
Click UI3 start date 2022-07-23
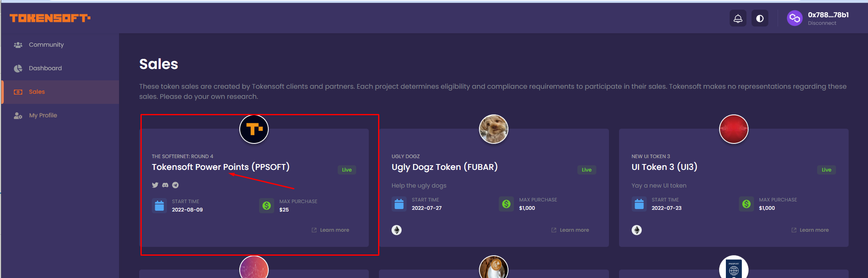click(x=667, y=208)
